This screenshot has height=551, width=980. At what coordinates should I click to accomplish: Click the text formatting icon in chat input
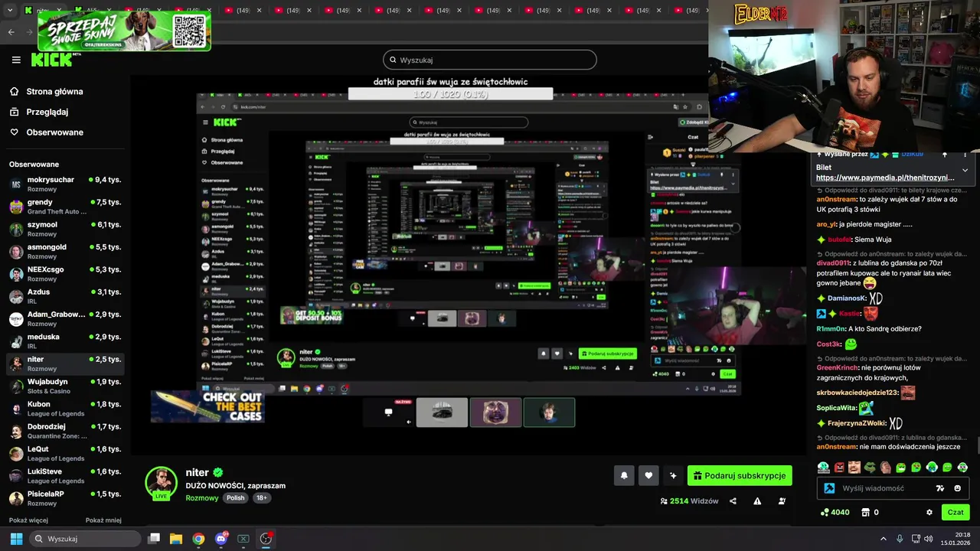click(940, 488)
